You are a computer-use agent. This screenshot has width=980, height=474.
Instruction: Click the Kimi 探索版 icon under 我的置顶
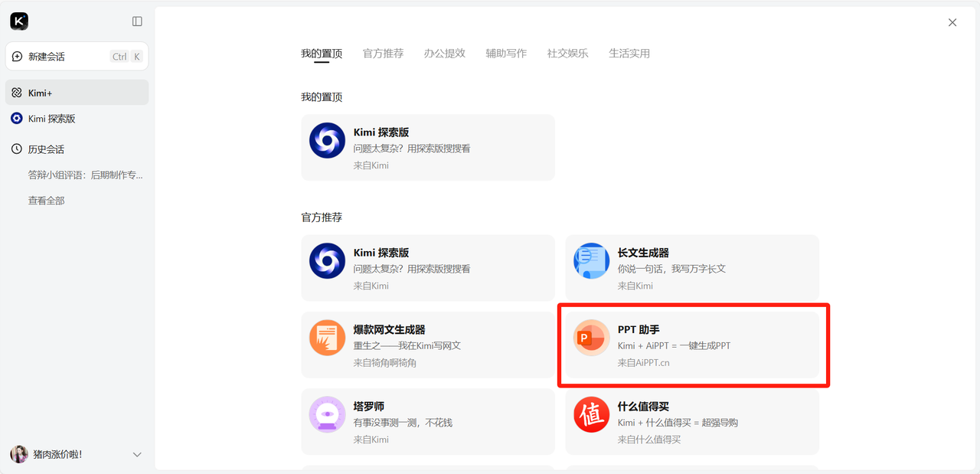327,141
